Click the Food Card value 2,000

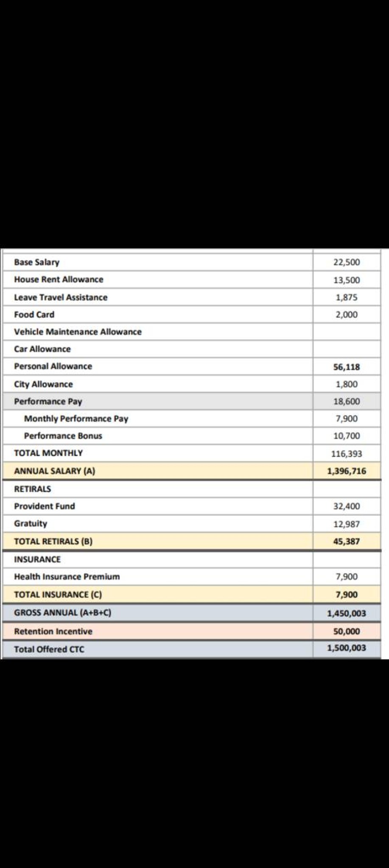(x=347, y=315)
